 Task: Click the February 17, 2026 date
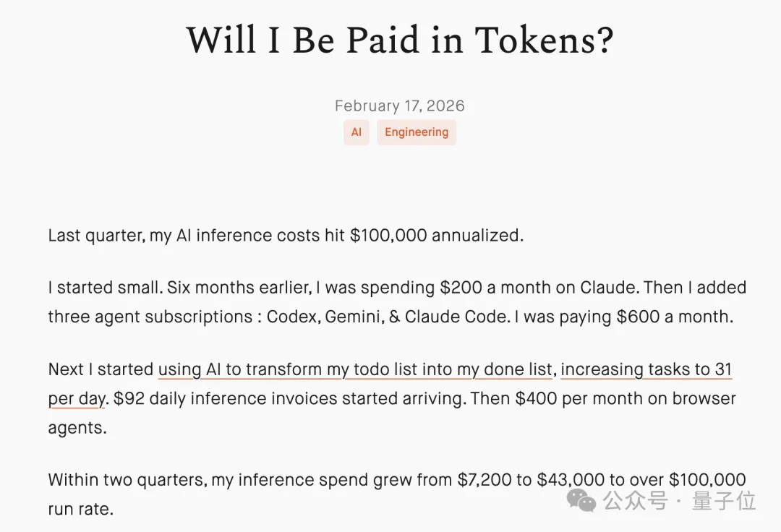(x=399, y=106)
